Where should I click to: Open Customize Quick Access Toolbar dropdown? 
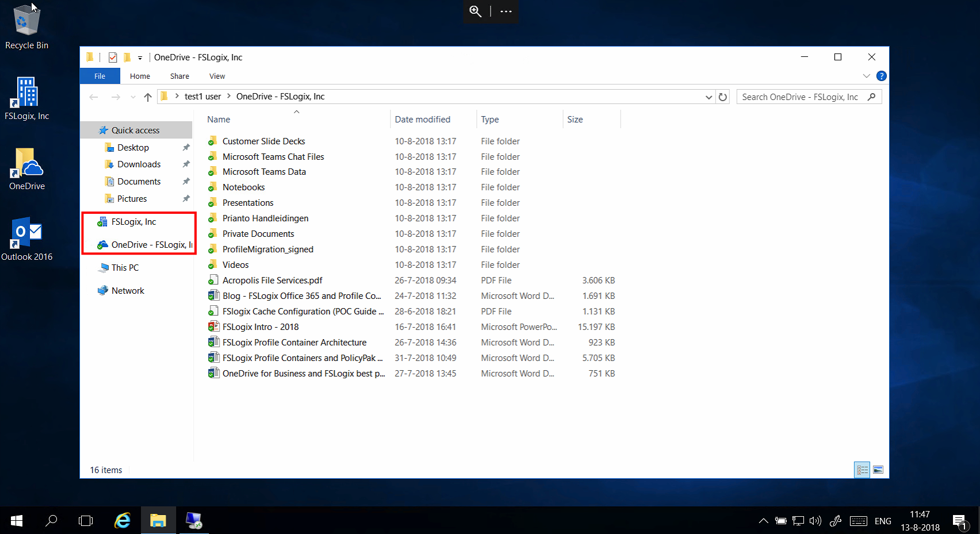(140, 58)
